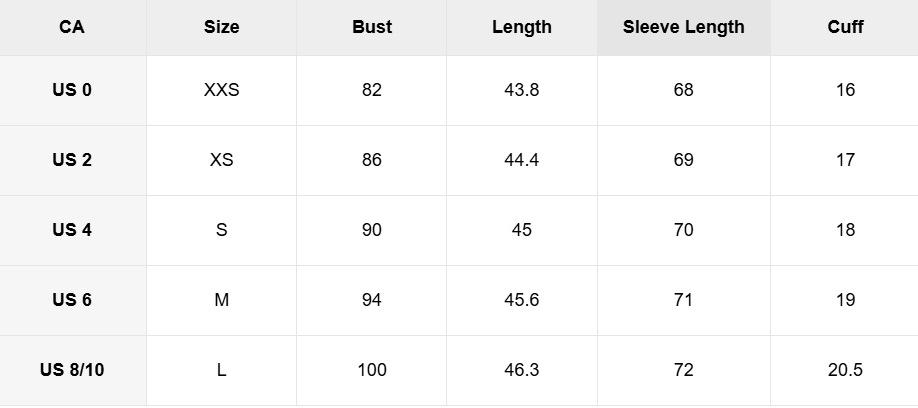Select the XS size cell

(221, 160)
